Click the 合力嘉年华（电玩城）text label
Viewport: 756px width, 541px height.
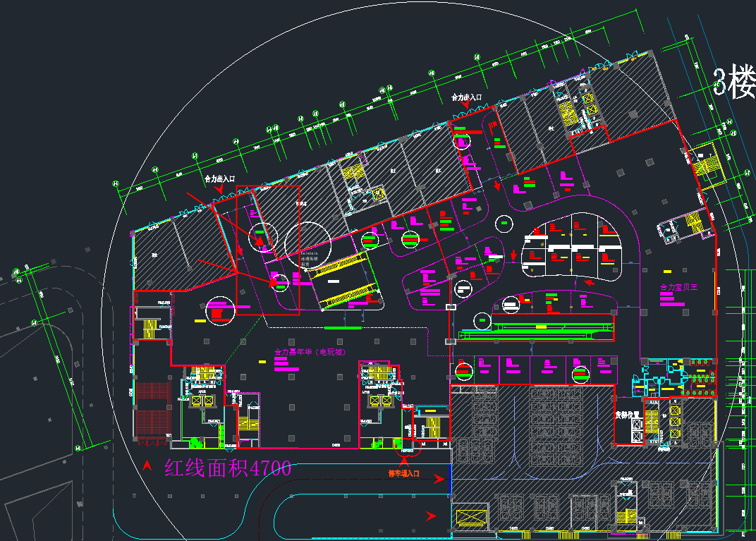pos(310,351)
